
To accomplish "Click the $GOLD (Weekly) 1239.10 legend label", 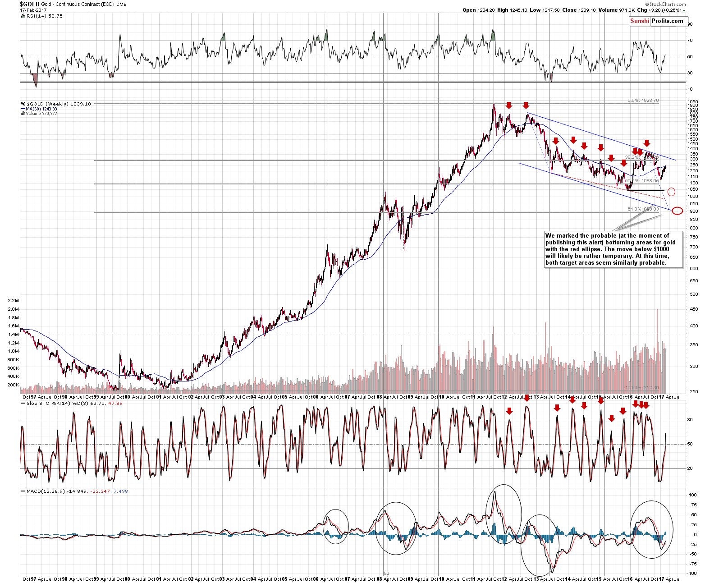I will 59,104.
